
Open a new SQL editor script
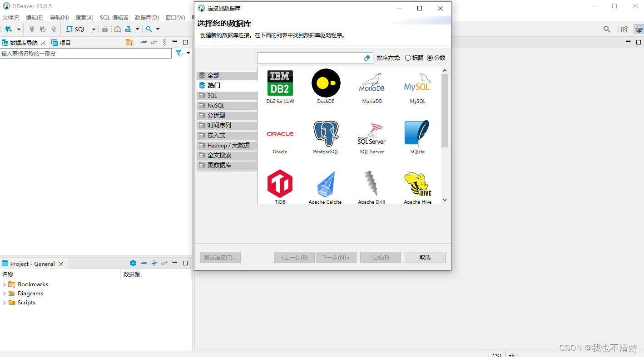(77, 29)
